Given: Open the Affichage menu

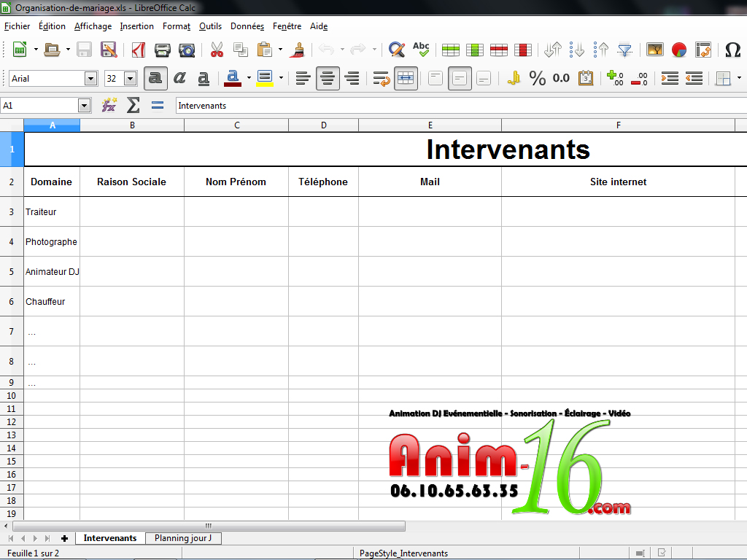Looking at the screenshot, I should coord(93,26).
